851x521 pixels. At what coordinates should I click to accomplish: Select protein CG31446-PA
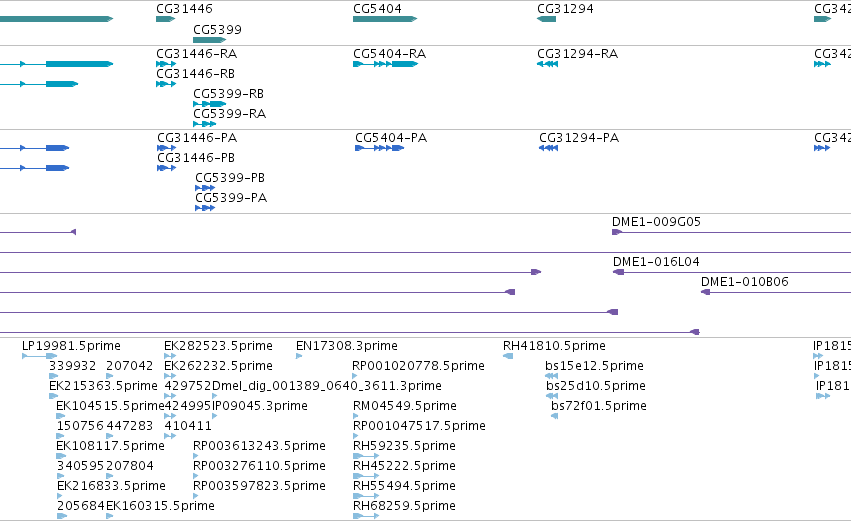pos(197,138)
